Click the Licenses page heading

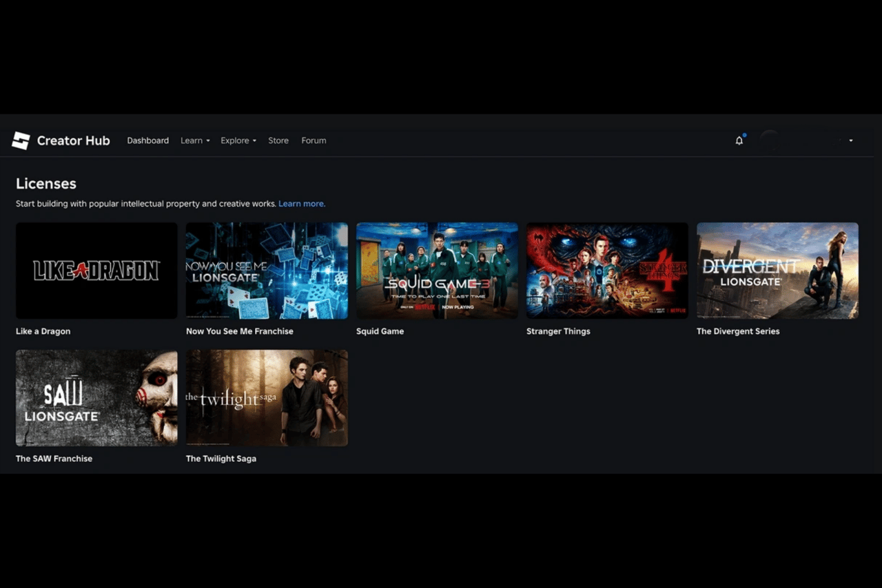point(46,184)
